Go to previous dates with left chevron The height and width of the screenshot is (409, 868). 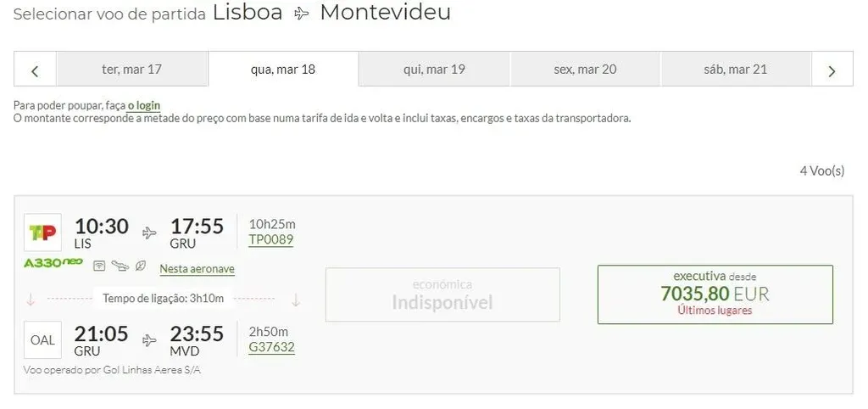coord(35,70)
